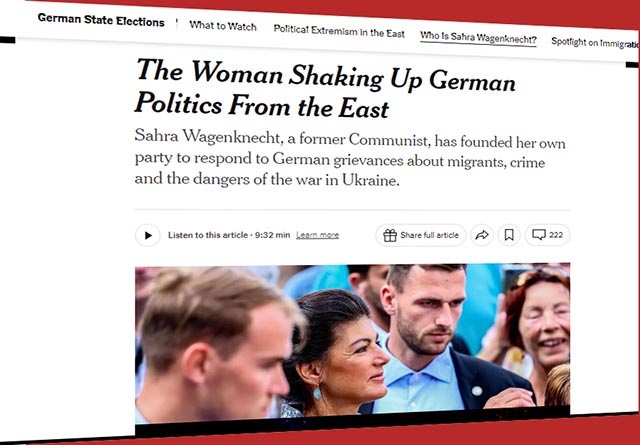Viewport: 640px width, 445px height.
Task: Open the 222 comments bubble
Action: [x=547, y=235]
